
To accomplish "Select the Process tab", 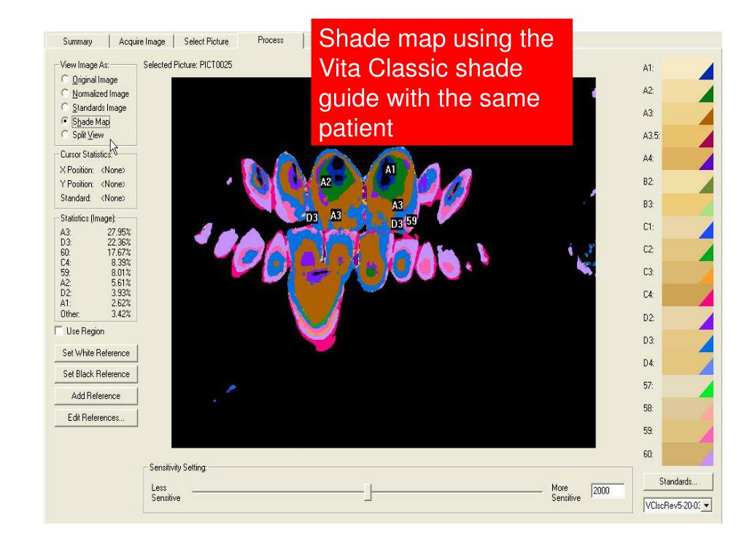I will 271,41.
